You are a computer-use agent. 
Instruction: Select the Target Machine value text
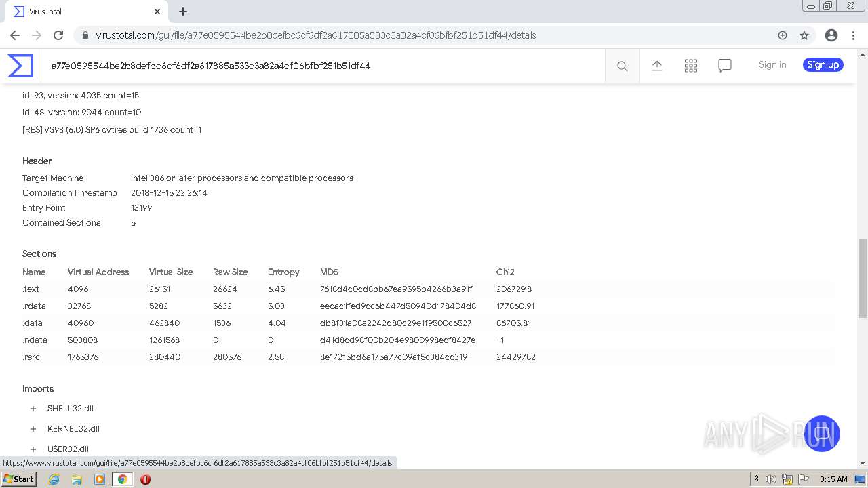[x=242, y=178]
